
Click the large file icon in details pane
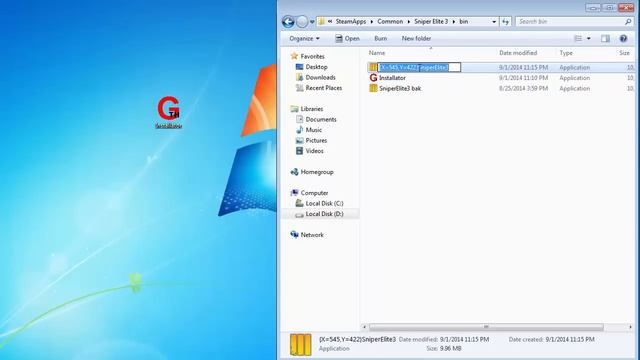(x=300, y=344)
